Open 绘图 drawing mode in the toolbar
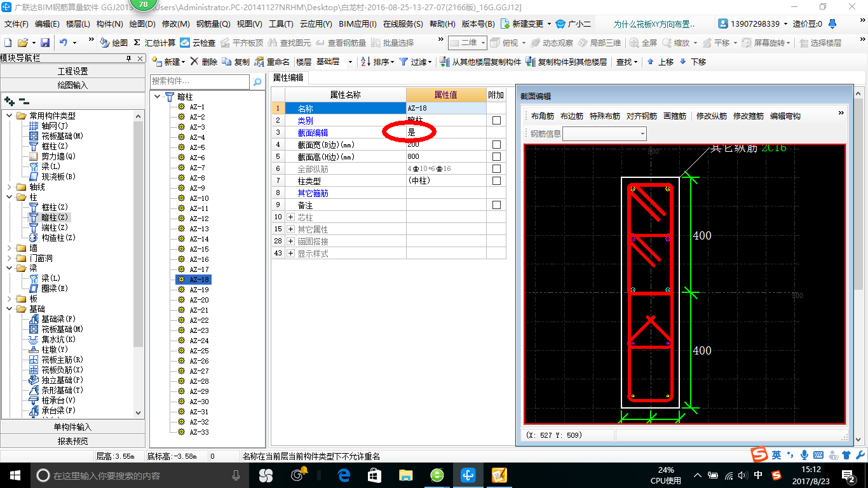The image size is (868, 488). (x=114, y=43)
